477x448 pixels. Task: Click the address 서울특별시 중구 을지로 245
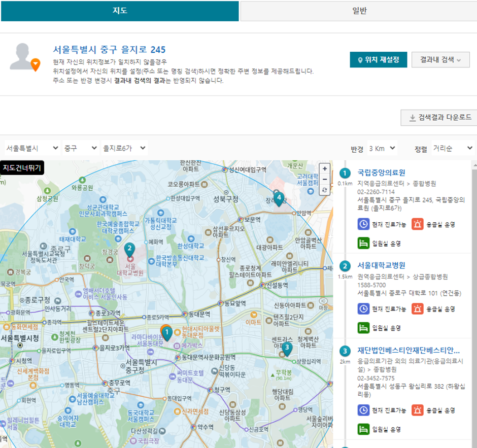click(x=109, y=50)
